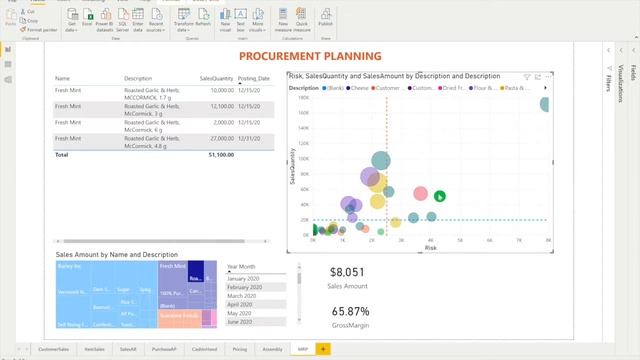This screenshot has height=360, width=640.
Task: Expand the Filters pane
Action: (x=608, y=50)
